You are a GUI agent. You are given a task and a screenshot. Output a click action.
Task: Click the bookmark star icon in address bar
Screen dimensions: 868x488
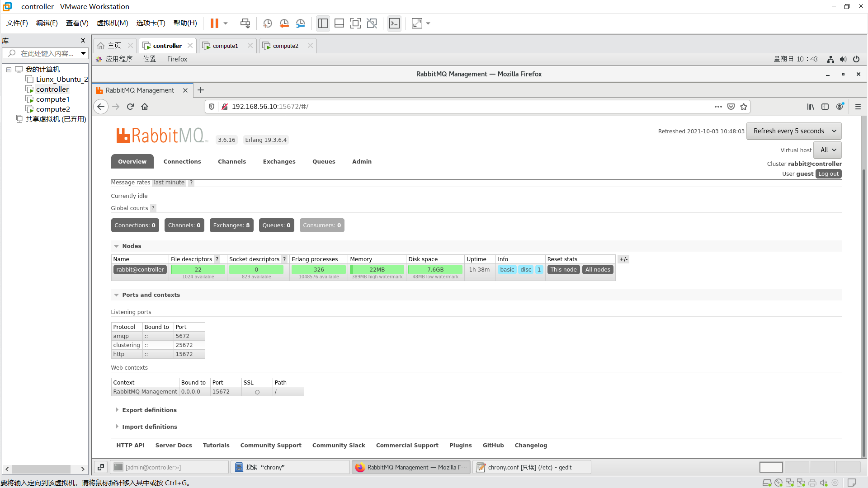pyautogui.click(x=744, y=107)
